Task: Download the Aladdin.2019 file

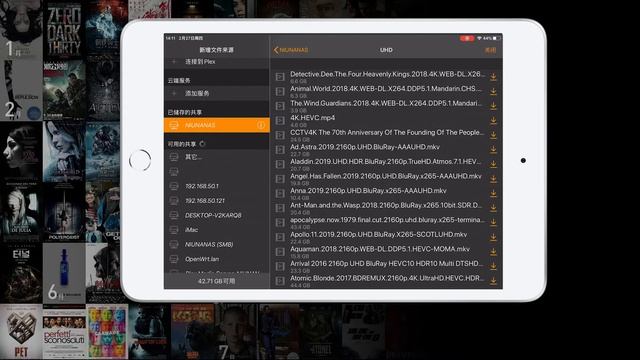Action: 493,164
